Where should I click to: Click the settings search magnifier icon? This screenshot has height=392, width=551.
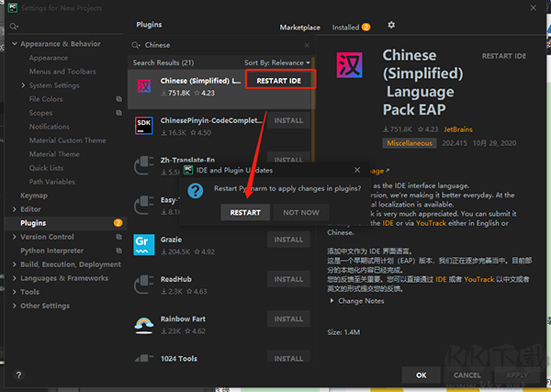click(14, 27)
